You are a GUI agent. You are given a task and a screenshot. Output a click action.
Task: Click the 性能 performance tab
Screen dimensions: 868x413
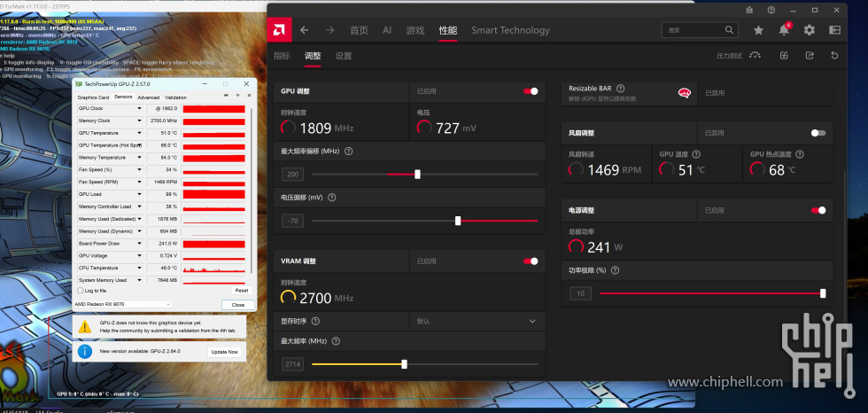click(448, 30)
